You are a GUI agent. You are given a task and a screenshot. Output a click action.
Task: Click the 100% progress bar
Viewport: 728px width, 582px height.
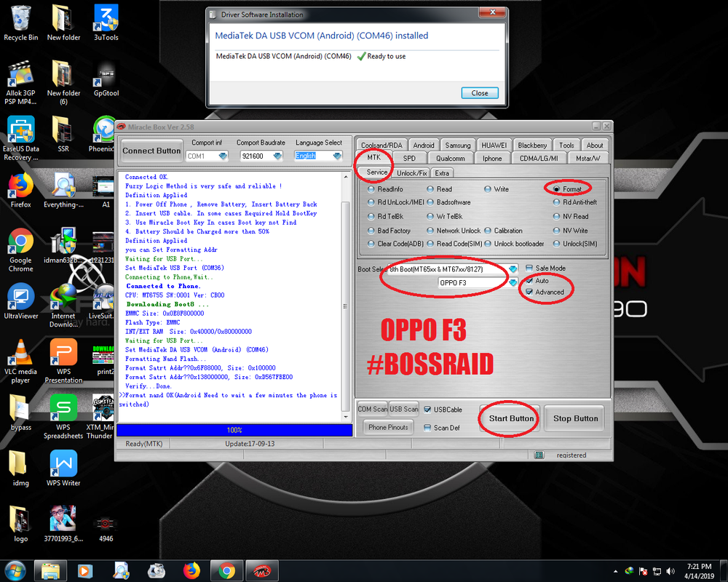234,430
